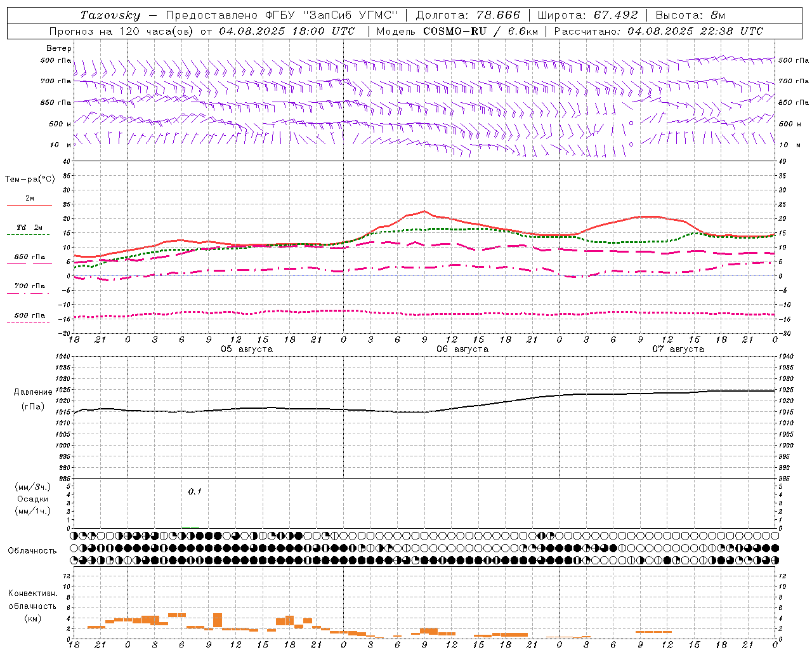The width and height of the screenshot is (812, 650).
Task: Click the black pressure curve line
Action: 424,401
